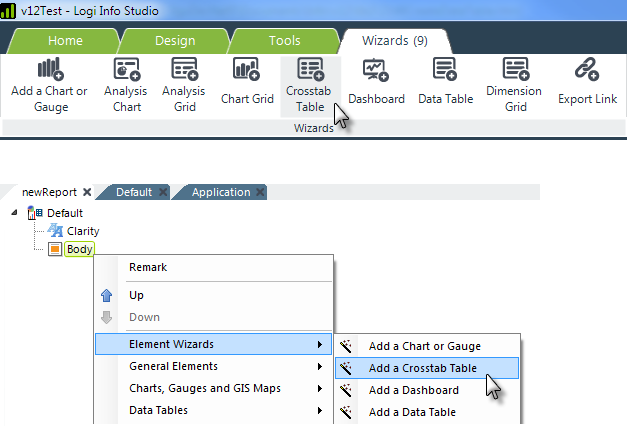Switch to the Application document tab
Screen dimensions: 627x442
click(x=221, y=192)
